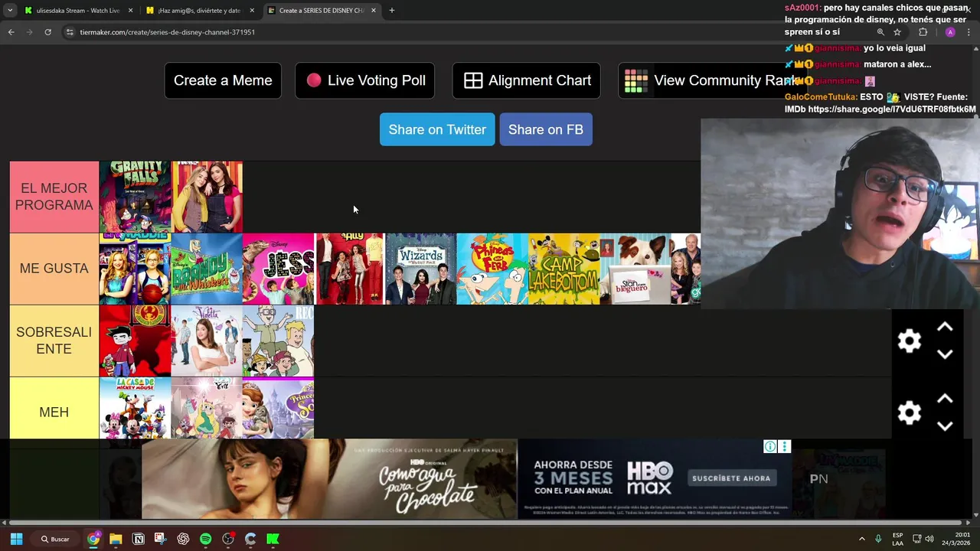Screen dimensions: 980x551
Task: Open new browser tab with plus
Action: coord(391,11)
